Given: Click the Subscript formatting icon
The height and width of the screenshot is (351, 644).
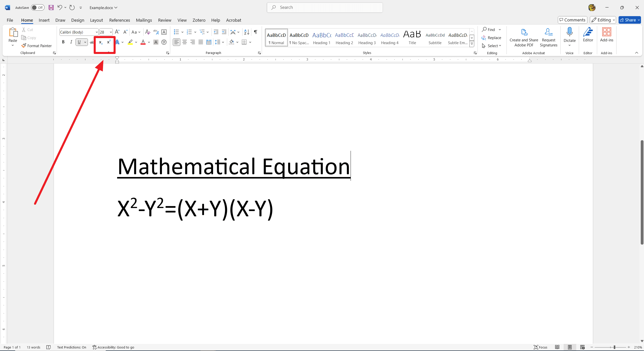Looking at the screenshot, I should pos(100,42).
